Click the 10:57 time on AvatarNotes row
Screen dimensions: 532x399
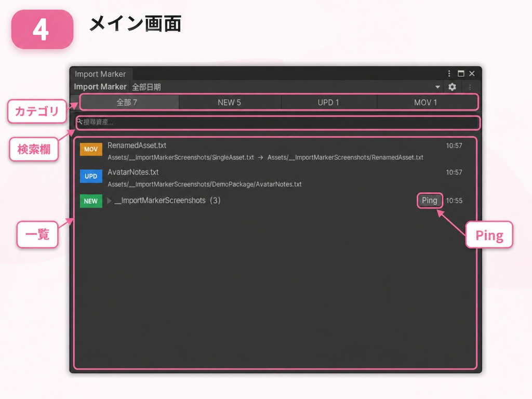click(x=454, y=172)
